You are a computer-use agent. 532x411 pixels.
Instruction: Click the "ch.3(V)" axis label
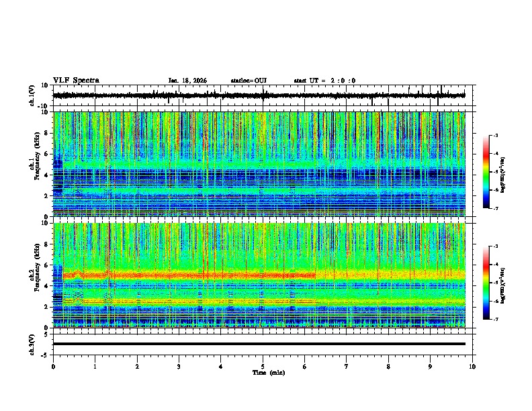click(32, 345)
